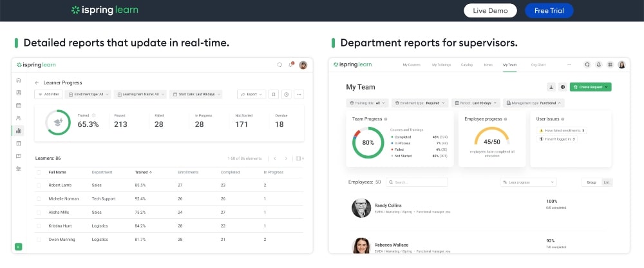Click the bookmark icon next to Export

point(273,94)
